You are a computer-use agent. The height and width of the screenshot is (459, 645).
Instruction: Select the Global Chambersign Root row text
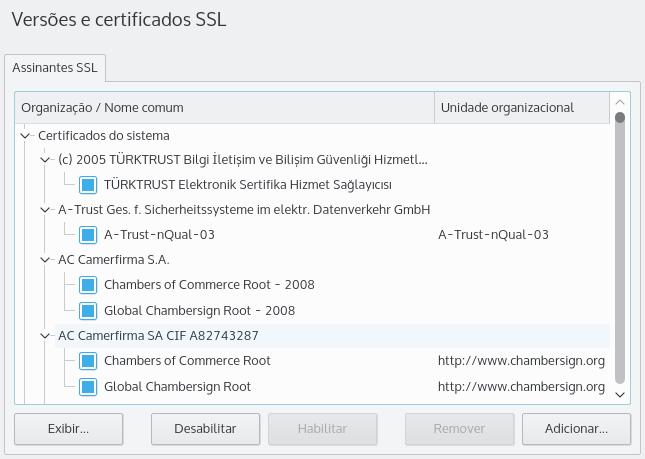coord(177,386)
